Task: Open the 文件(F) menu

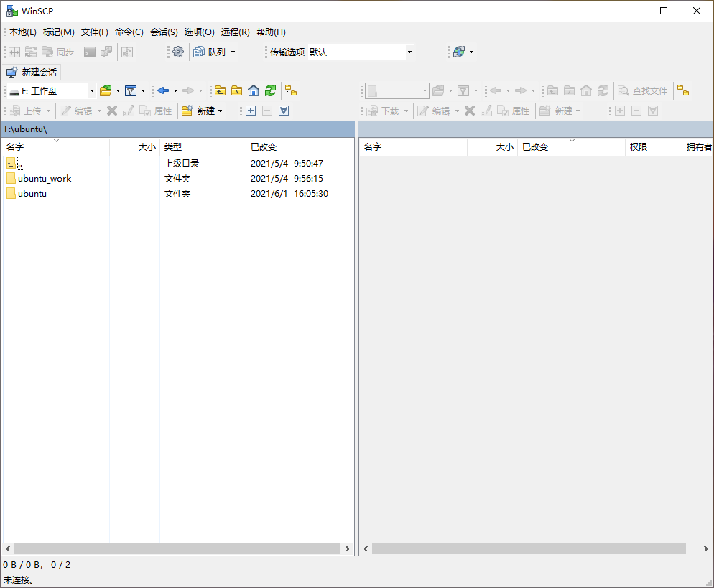Action: click(95, 32)
